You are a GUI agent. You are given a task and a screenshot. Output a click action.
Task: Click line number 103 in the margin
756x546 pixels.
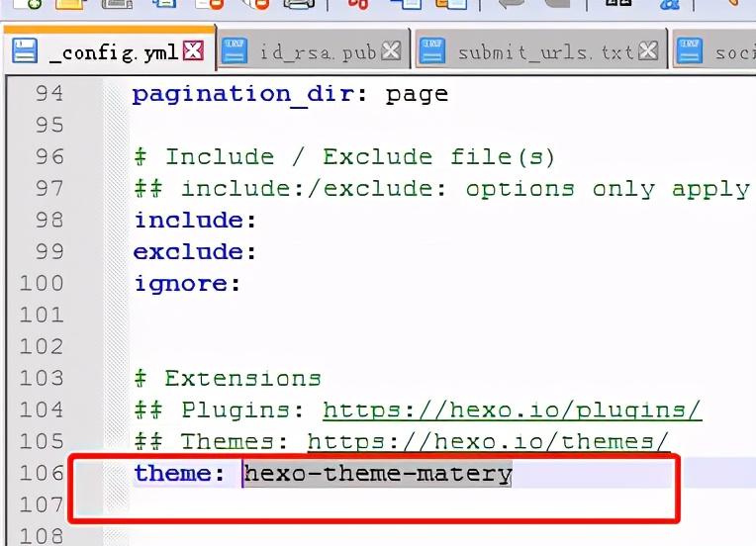42,378
